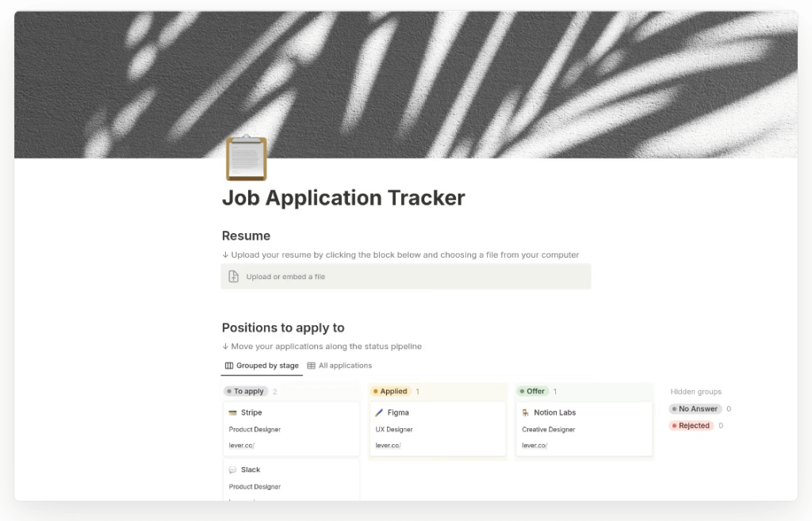Click the table icon on All applications

(311, 366)
